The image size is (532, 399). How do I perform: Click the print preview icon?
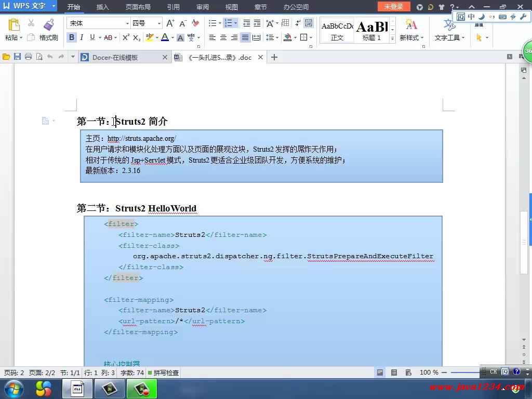(x=39, y=57)
